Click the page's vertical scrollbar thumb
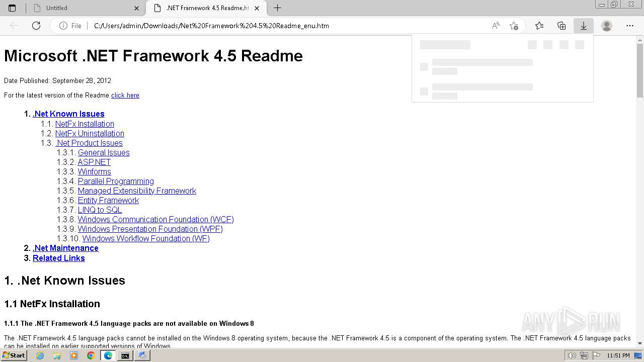 tap(640, 71)
